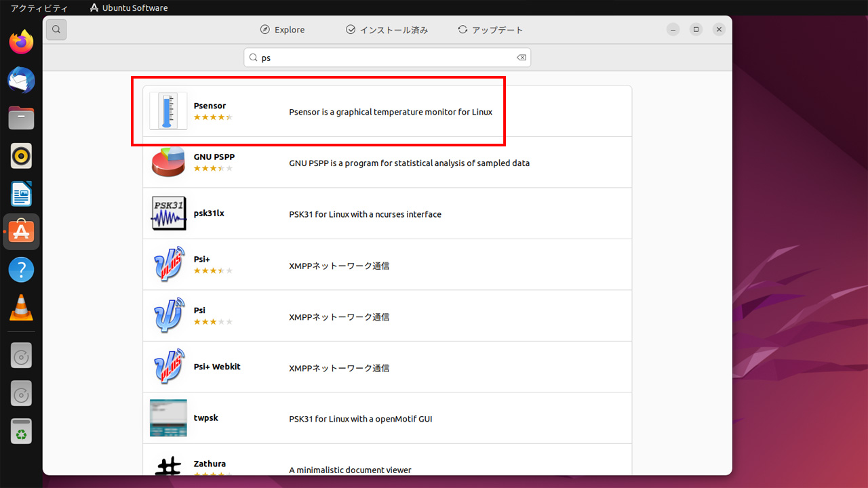
Task: Minimize the Ubuntu Software window
Action: coord(673,29)
